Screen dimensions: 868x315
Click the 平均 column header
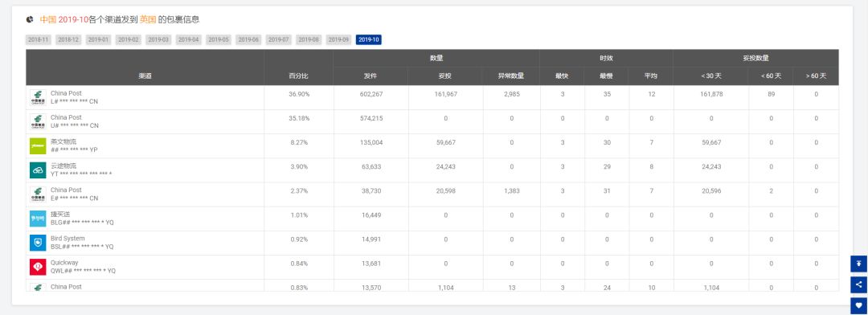click(x=651, y=76)
